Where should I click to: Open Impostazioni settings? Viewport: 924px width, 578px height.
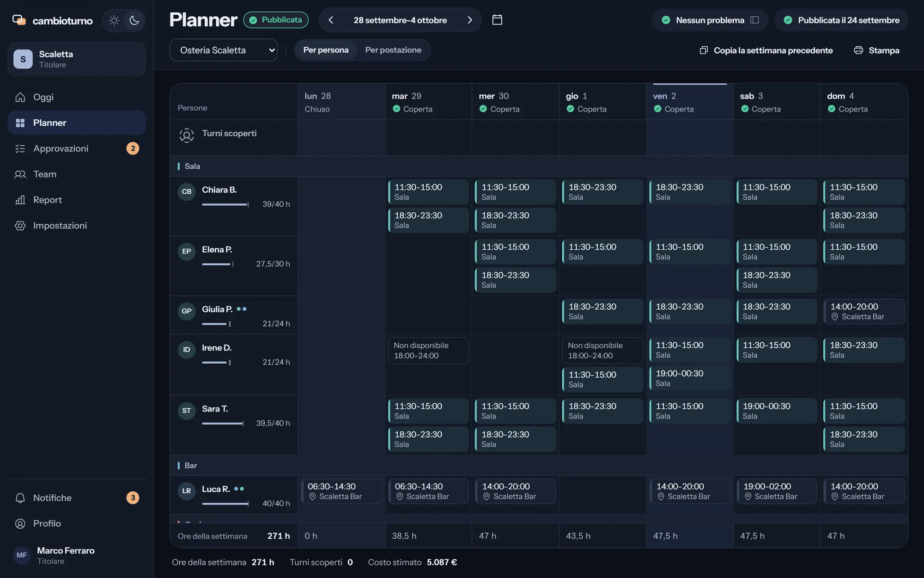coord(77,226)
